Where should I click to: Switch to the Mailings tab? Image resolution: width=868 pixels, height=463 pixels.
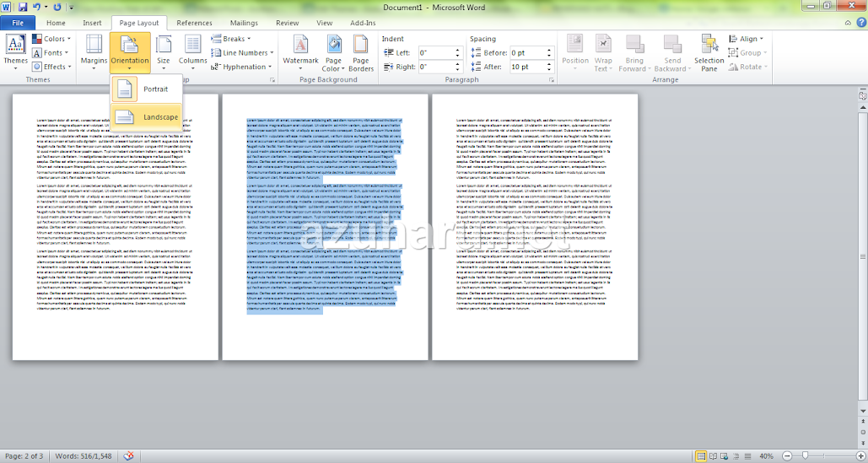[244, 23]
